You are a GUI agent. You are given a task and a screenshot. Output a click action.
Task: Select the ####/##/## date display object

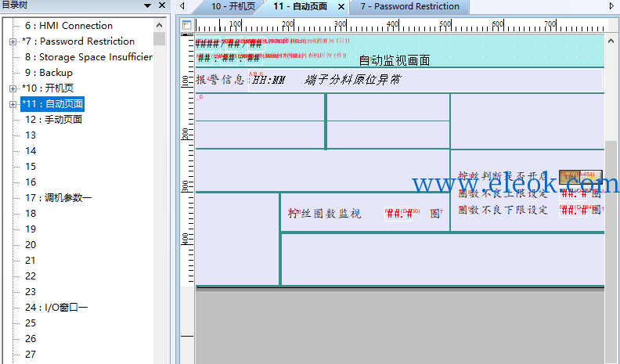click(229, 44)
